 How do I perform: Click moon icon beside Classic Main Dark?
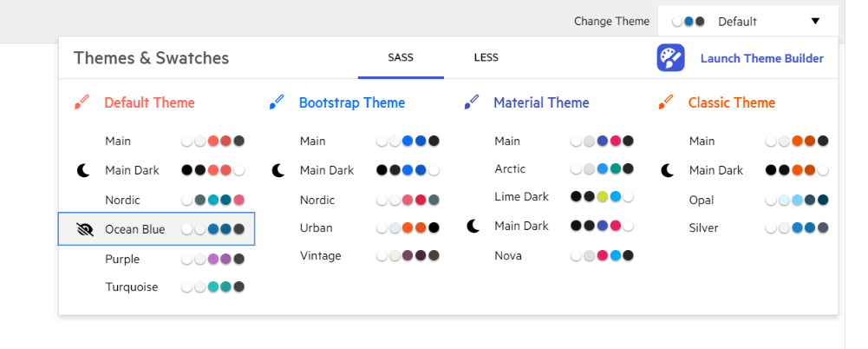667,171
